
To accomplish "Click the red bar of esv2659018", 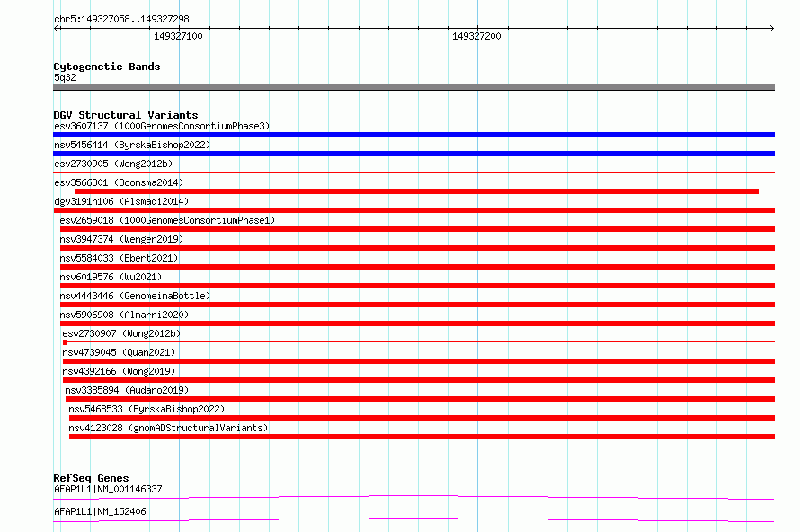I will 417,229.
